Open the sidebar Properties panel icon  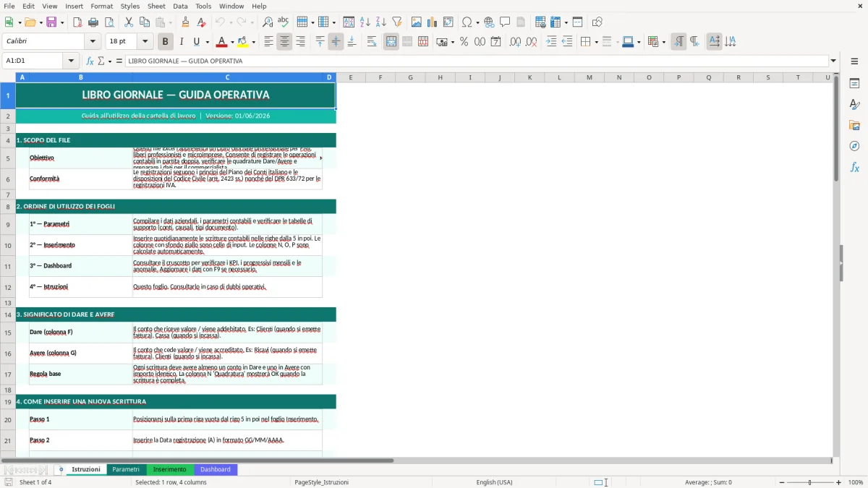(854, 84)
